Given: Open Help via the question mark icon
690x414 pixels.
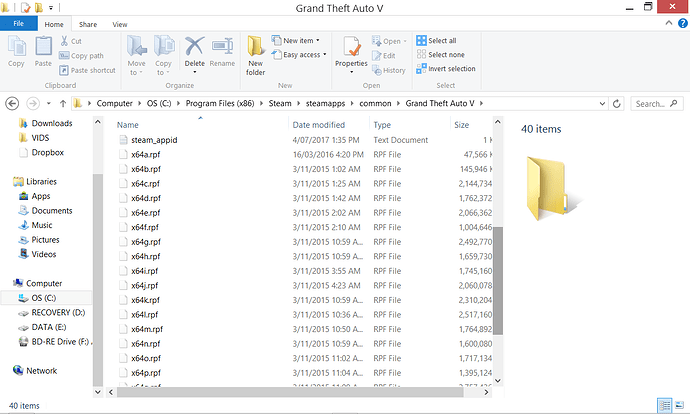Looking at the screenshot, I should (683, 23).
